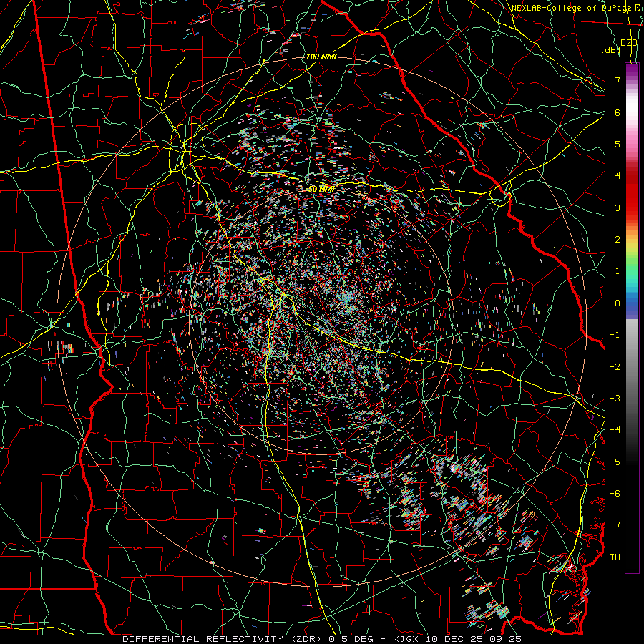Screen dimensions: 644x644
Task: Click the "KJGX" radar site identifier
Action: 406,639
